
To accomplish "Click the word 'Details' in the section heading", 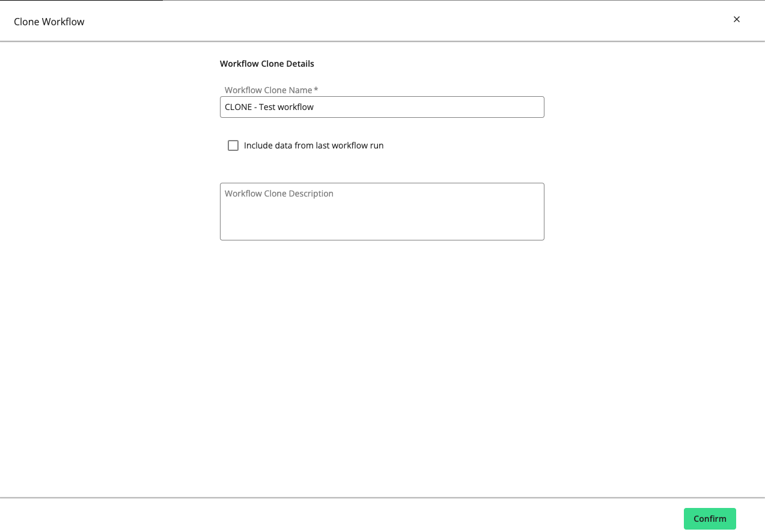I will (x=300, y=64).
